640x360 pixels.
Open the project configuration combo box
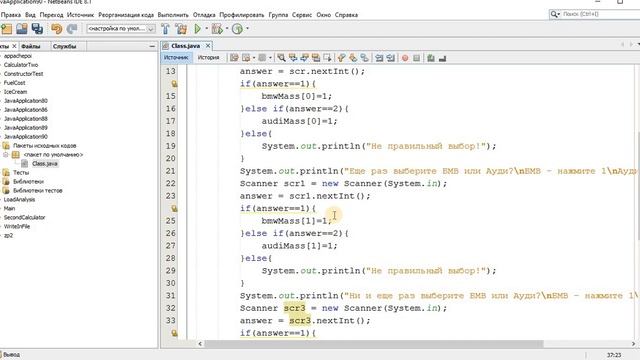coord(121,29)
